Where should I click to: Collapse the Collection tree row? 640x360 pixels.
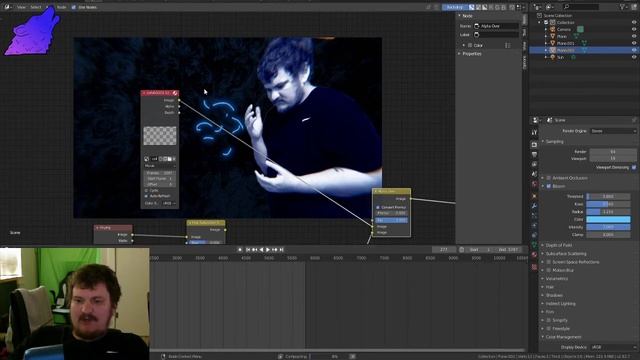pos(540,22)
